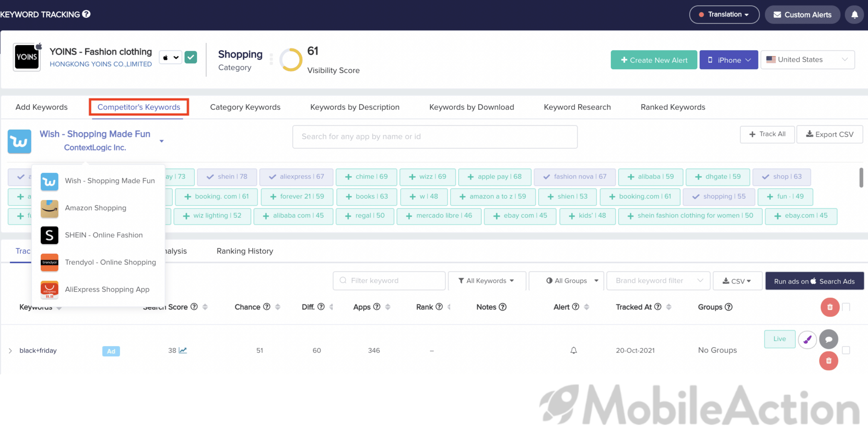Add the chime | 69 keyword to tracking
The width and height of the screenshot is (868, 426).
tap(366, 177)
